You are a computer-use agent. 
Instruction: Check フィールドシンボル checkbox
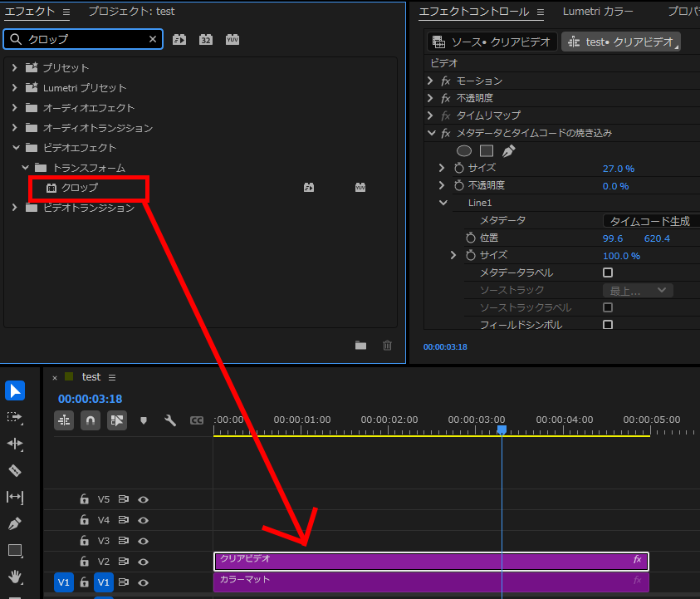tap(608, 325)
